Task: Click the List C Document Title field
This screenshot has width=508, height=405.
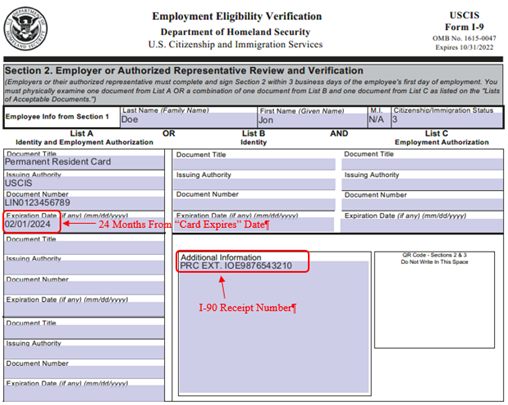Action: [x=422, y=164]
